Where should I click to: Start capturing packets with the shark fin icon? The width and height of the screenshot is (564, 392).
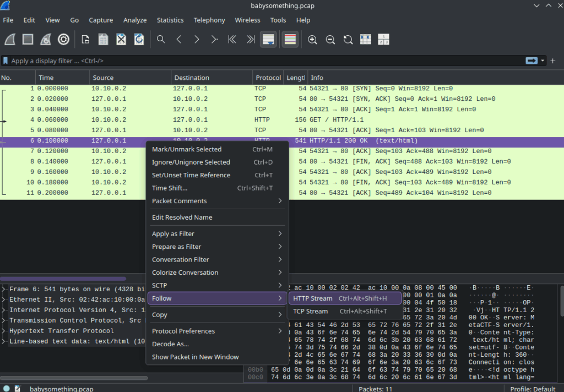coord(10,39)
